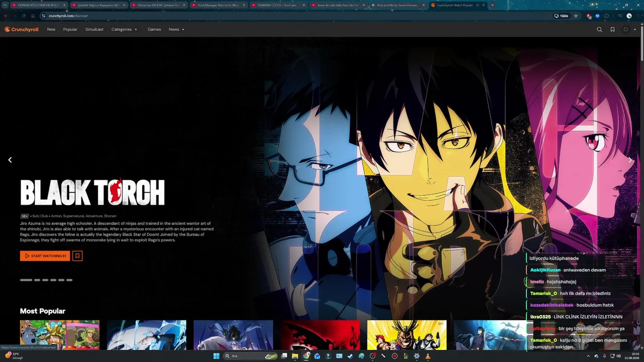Open the Games page
Image resolution: width=644 pixels, height=362 pixels.
tap(154, 30)
